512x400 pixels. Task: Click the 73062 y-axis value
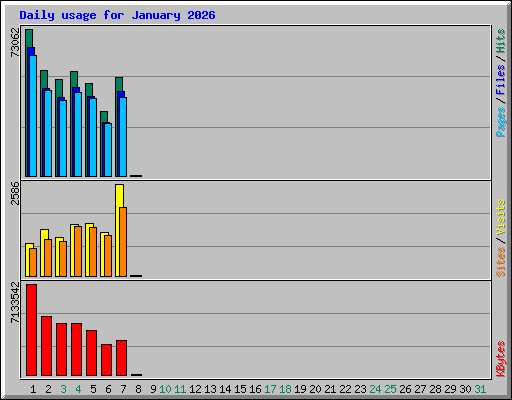pyautogui.click(x=15, y=43)
